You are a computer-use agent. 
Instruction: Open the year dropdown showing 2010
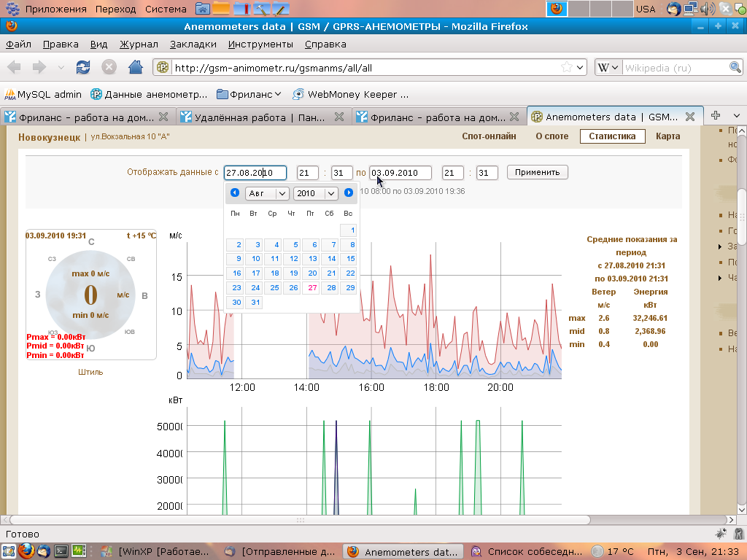pyautogui.click(x=315, y=193)
